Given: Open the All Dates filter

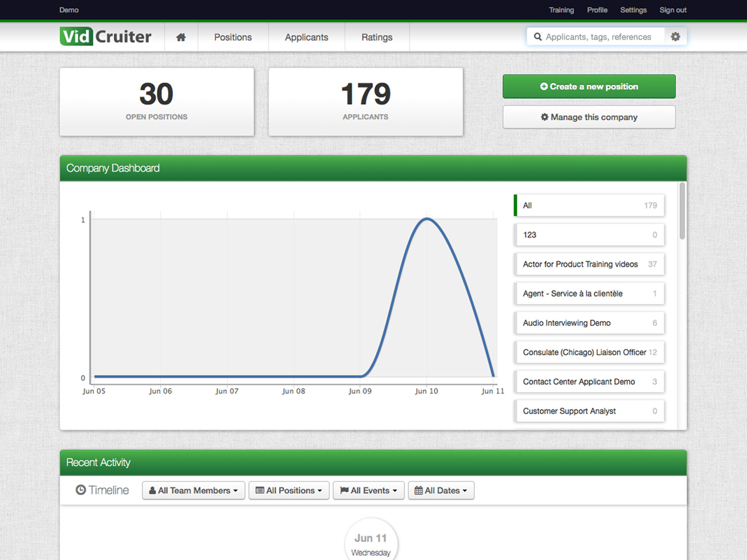Looking at the screenshot, I should 441,490.
